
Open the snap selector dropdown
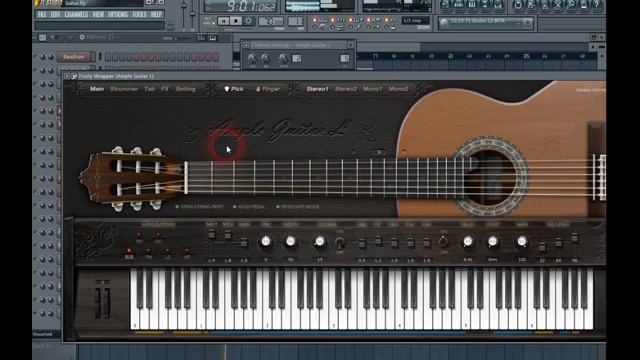[416, 21]
